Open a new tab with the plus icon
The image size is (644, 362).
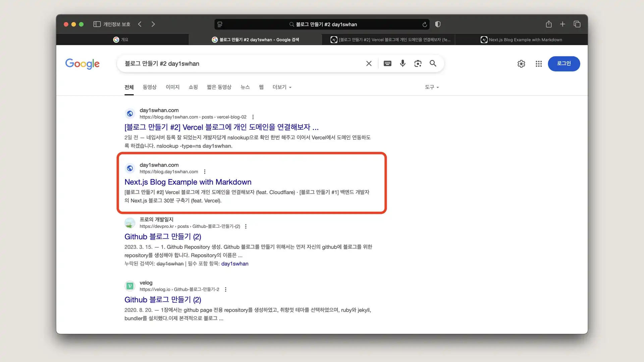[x=562, y=24]
